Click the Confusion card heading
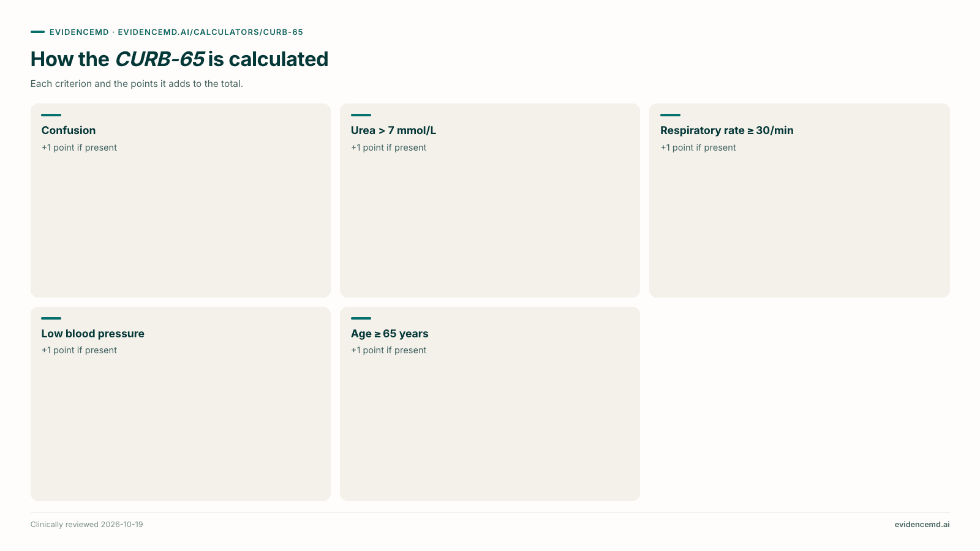 pos(69,130)
